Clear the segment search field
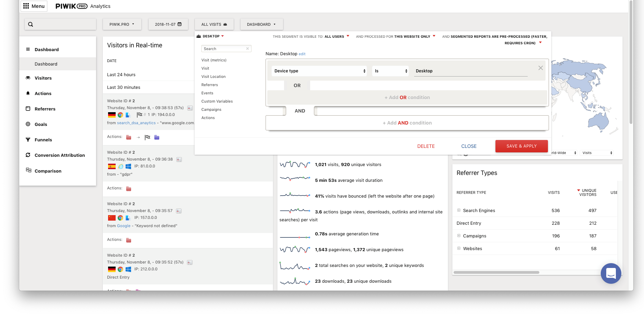This screenshot has height=316, width=644. tap(247, 49)
